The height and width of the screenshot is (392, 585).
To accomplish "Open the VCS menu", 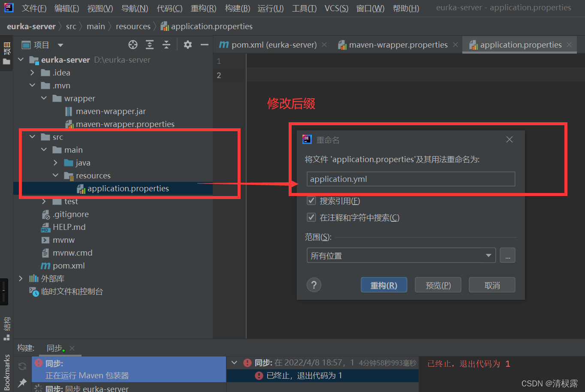I will point(336,8).
